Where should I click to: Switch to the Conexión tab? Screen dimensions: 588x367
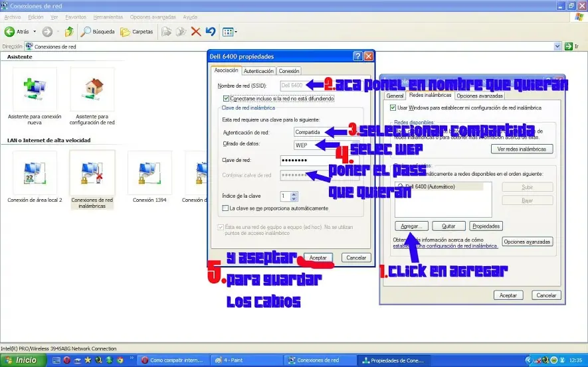click(289, 71)
